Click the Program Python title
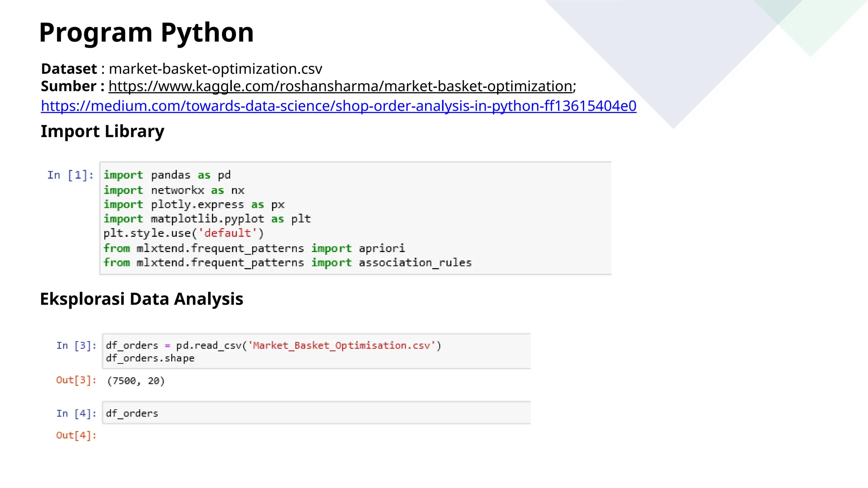868x488 pixels. (x=146, y=33)
